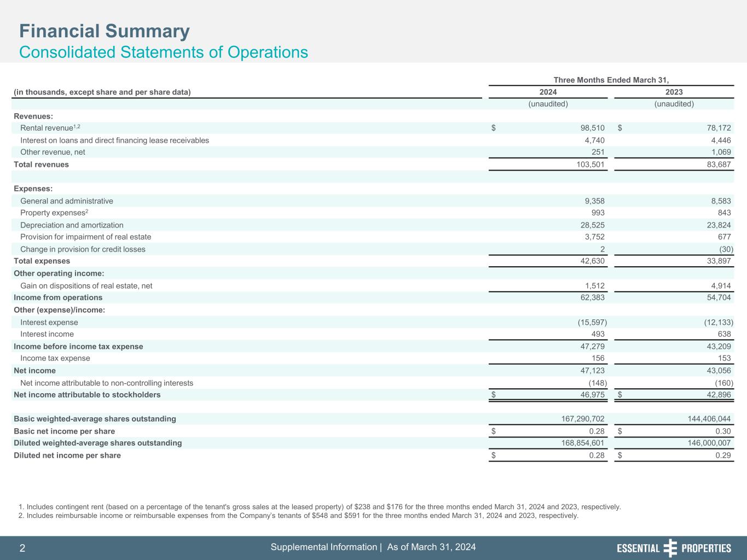Click the Consolidated Statements of Operations subtitle

point(164,52)
